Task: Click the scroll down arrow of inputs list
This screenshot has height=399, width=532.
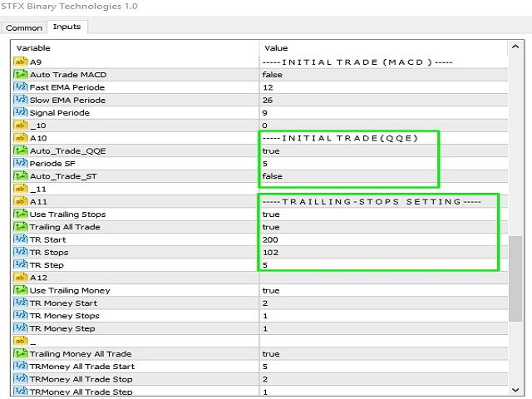Action: pos(515,390)
